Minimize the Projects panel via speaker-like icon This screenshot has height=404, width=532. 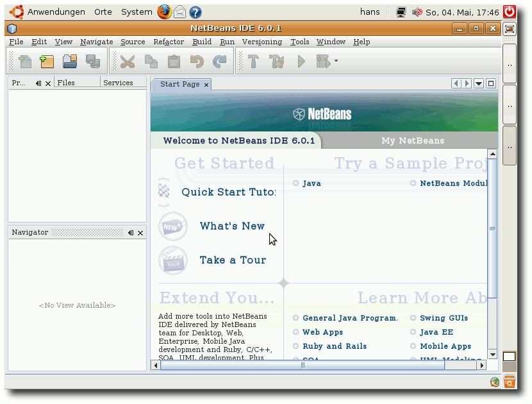click(x=38, y=83)
